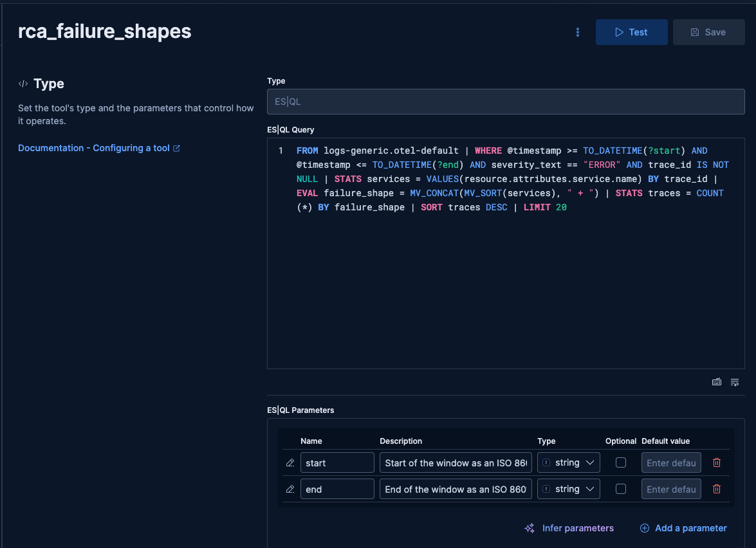Click the 'Type' section heading on left

tap(49, 84)
